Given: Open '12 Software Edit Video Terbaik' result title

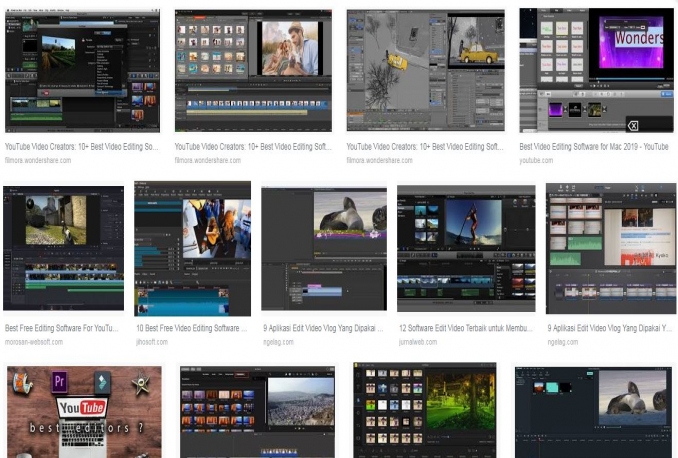Looking at the screenshot, I should click(466, 328).
